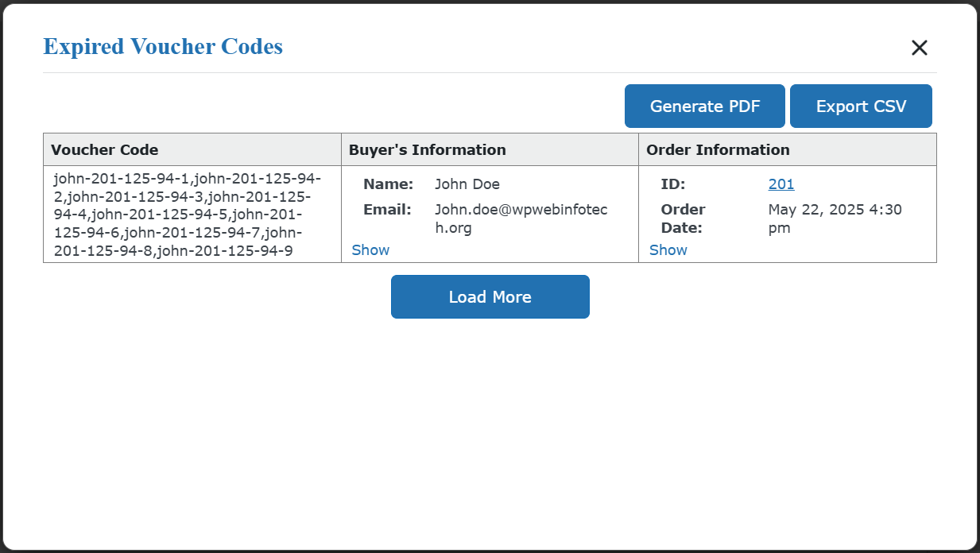Click the Generate PDF button
Screen dimensions: 980x553
point(704,106)
